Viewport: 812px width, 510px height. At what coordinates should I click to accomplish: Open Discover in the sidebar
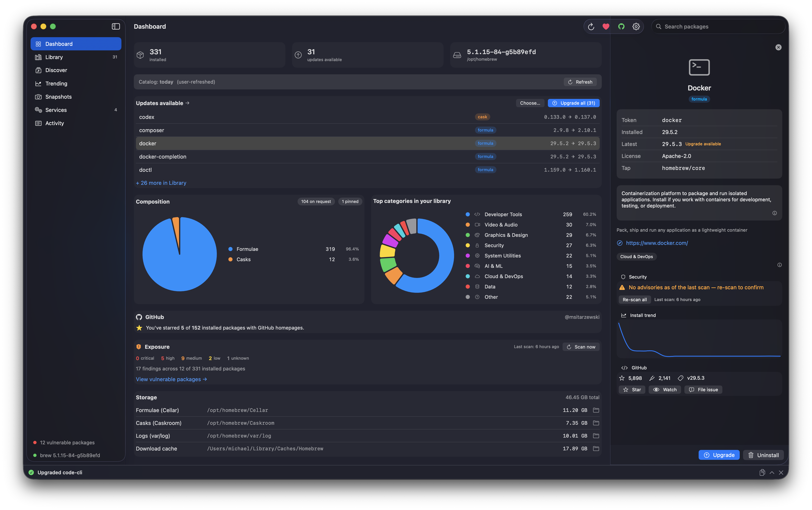click(x=76, y=70)
